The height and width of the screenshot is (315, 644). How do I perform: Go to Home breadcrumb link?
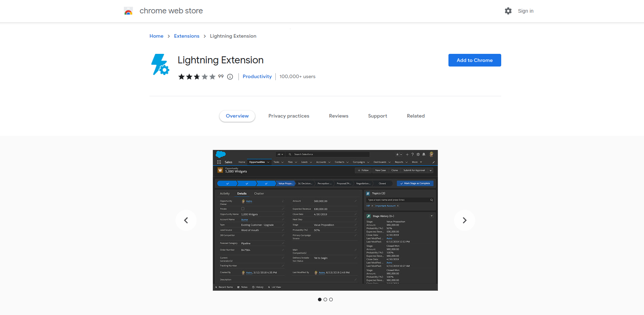pos(156,36)
